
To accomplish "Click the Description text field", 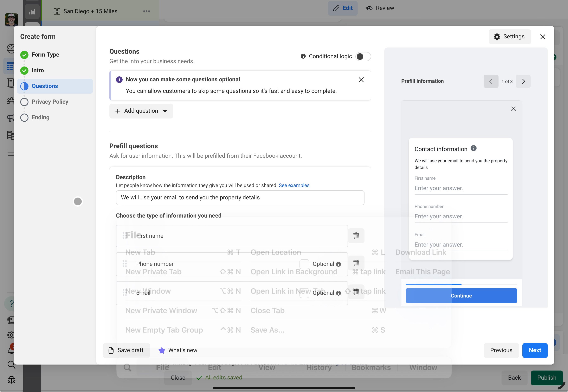I will click(x=240, y=198).
